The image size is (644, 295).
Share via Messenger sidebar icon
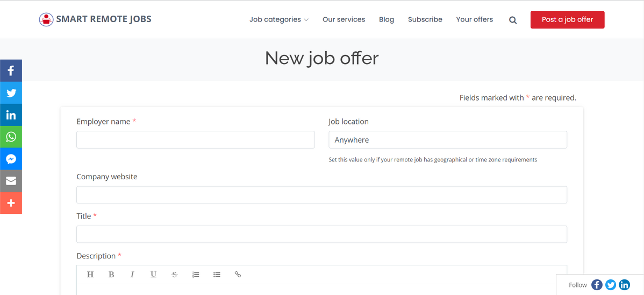11,159
